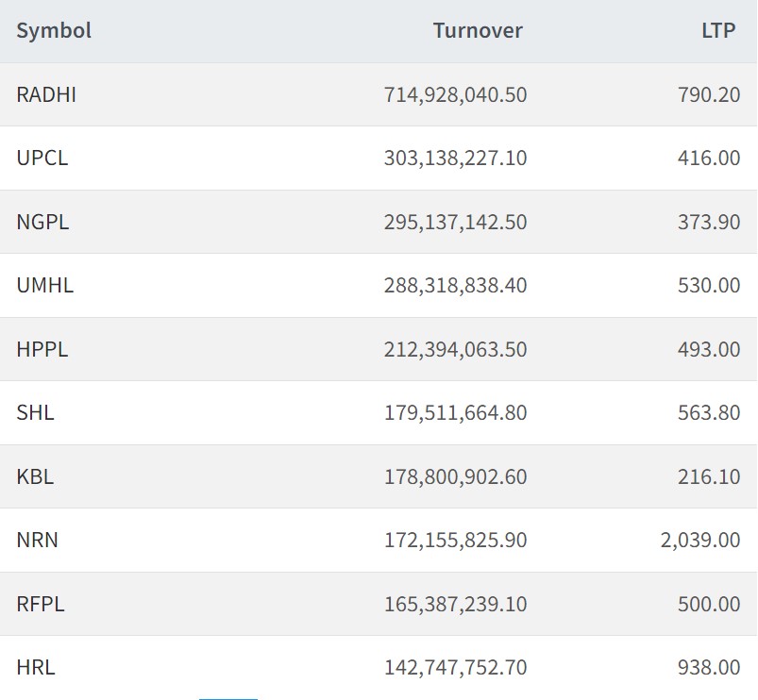Select the LTP value 216.10
758x700 pixels.
tap(709, 476)
